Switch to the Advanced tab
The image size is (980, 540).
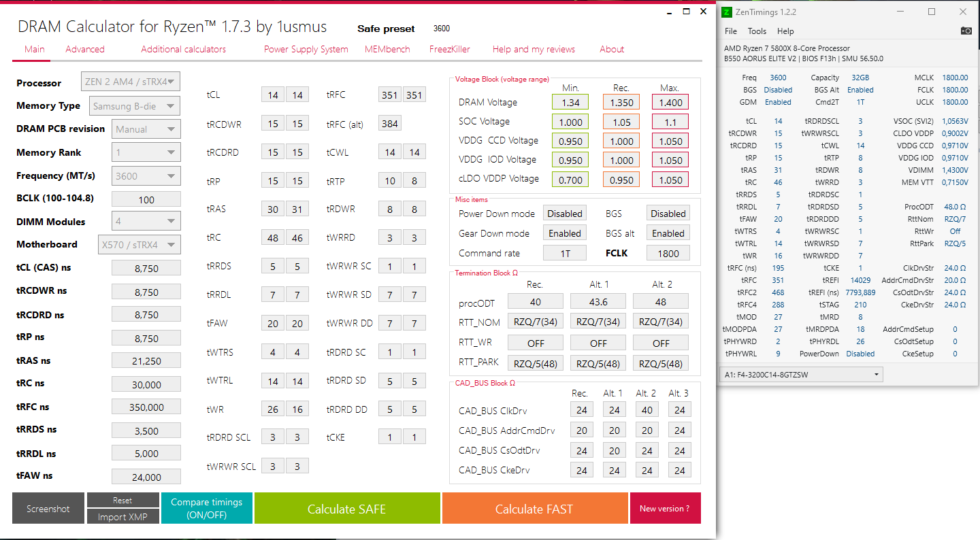pos(85,49)
